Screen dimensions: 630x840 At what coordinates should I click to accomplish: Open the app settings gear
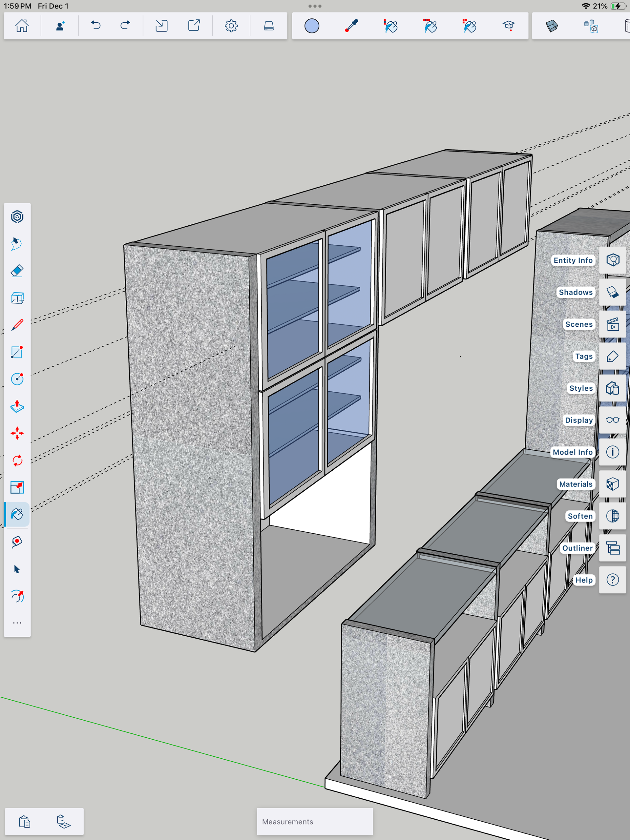[x=231, y=26]
